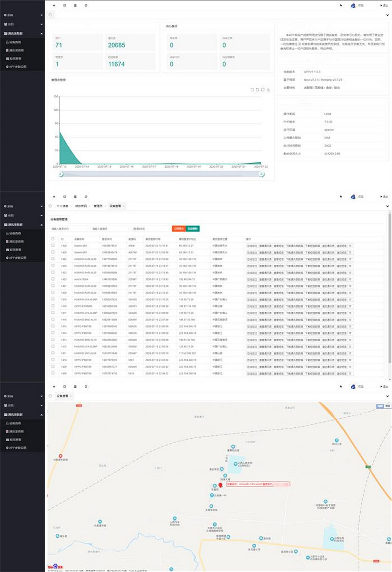The width and height of the screenshot is (392, 572).
Task: Click the 20685 contacts statistic card
Action: pos(130,42)
